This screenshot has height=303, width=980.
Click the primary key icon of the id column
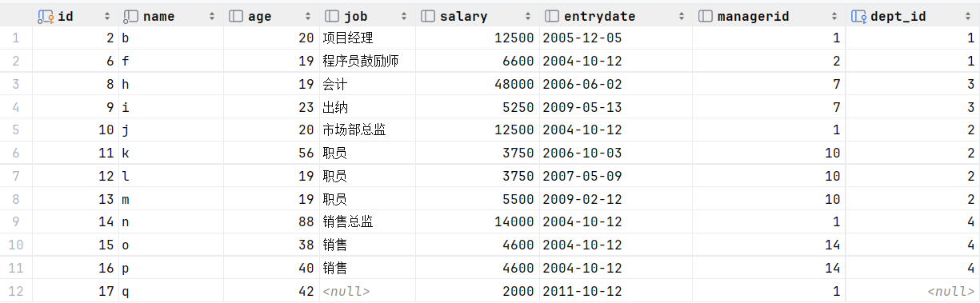click(46, 16)
